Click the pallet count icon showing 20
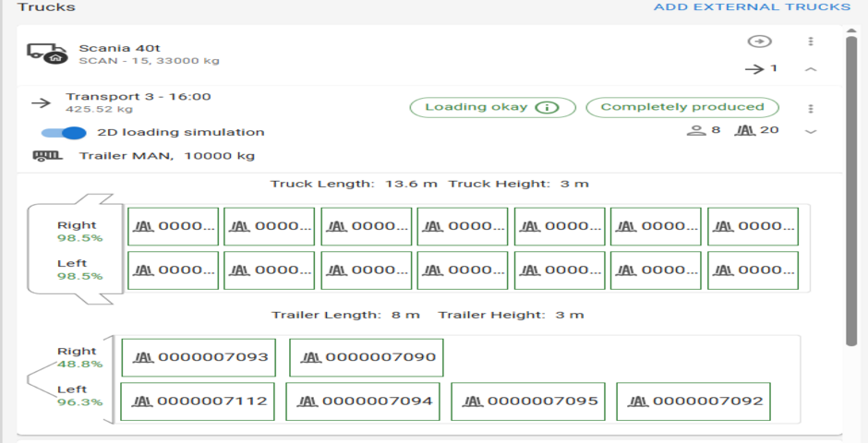Image resolution: width=868 pixels, height=443 pixels. 746,130
